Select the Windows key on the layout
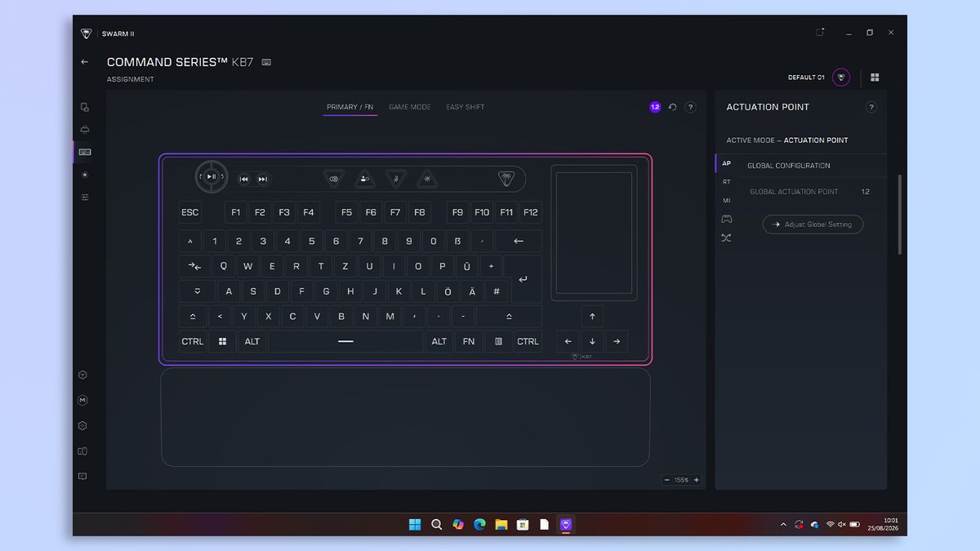The width and height of the screenshot is (980, 551). coord(222,341)
